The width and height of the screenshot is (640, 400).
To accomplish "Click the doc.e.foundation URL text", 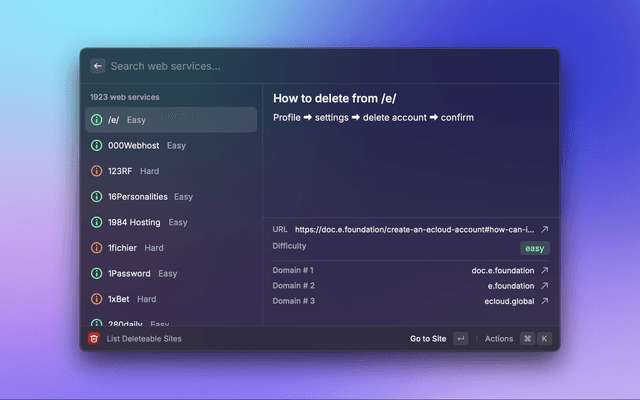I will pos(414,229).
